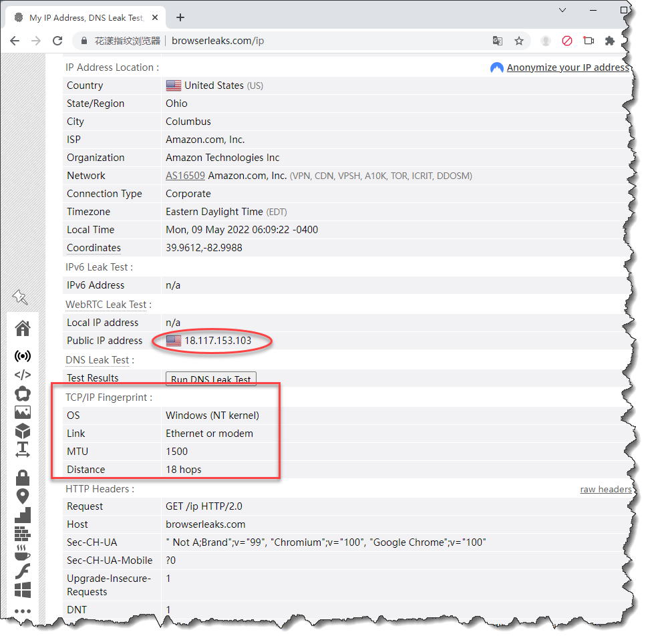Show more tools via the three-dots sidebar icon
The height and width of the screenshot is (644, 652).
coord(23,611)
